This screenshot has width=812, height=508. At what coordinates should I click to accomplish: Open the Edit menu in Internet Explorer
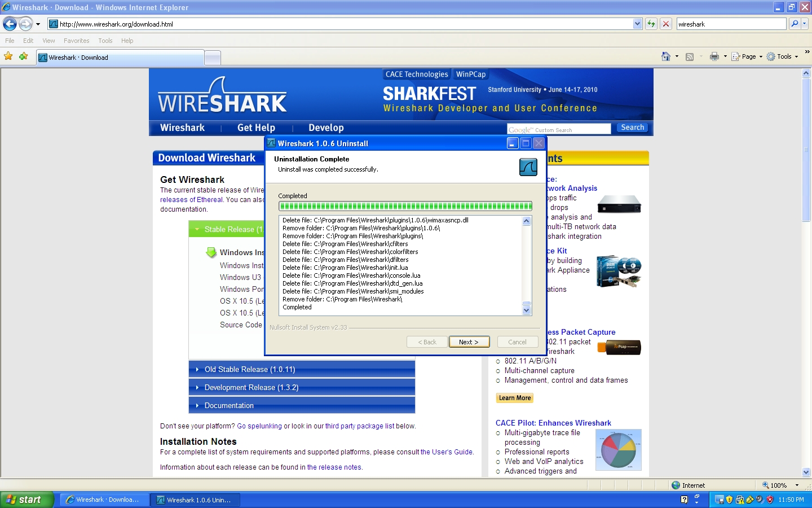28,41
